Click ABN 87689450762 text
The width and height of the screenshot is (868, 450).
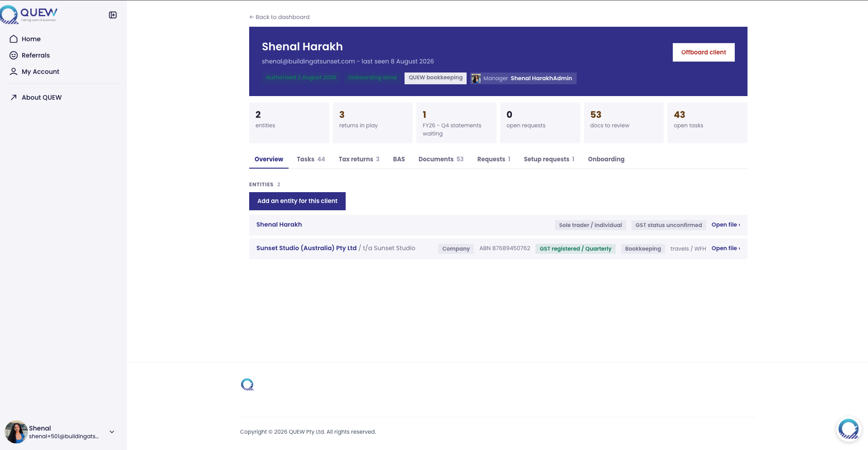pos(505,248)
